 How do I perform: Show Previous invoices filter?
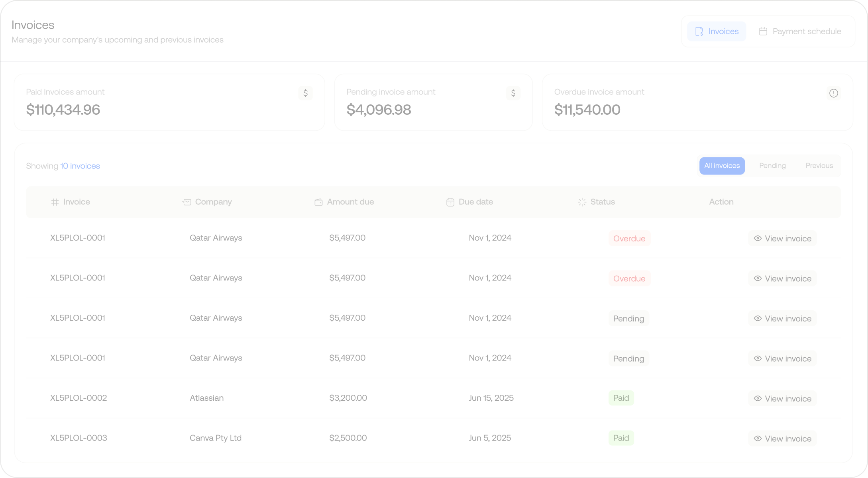[819, 166]
